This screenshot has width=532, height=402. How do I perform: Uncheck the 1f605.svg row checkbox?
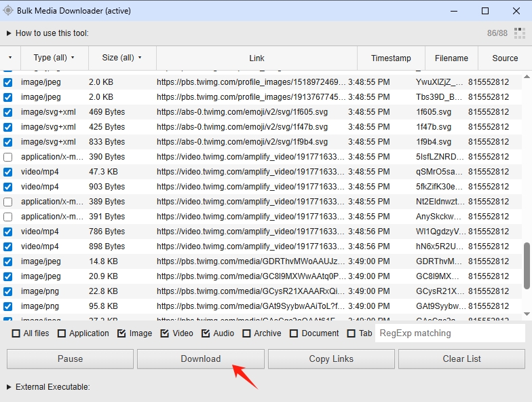[8, 113]
